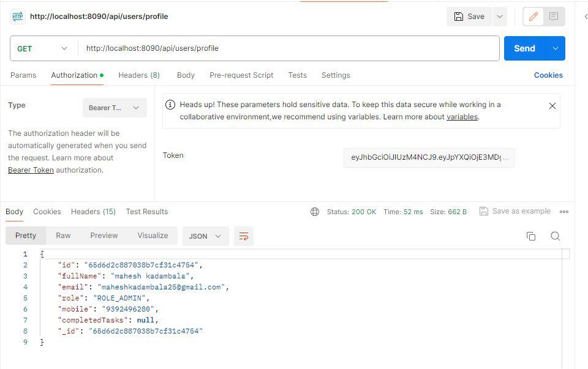This screenshot has width=588, height=369.
Task: Click the bearer Token input field
Action: click(x=429, y=157)
